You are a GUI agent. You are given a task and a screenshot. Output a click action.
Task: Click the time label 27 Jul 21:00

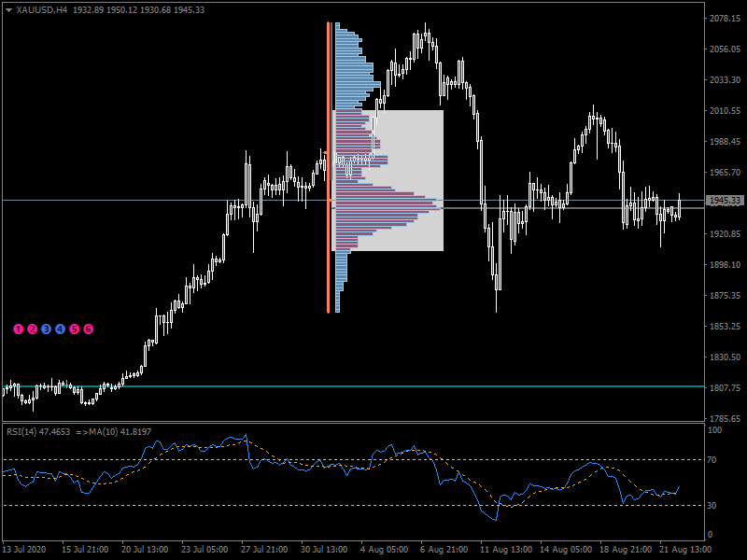point(264,549)
